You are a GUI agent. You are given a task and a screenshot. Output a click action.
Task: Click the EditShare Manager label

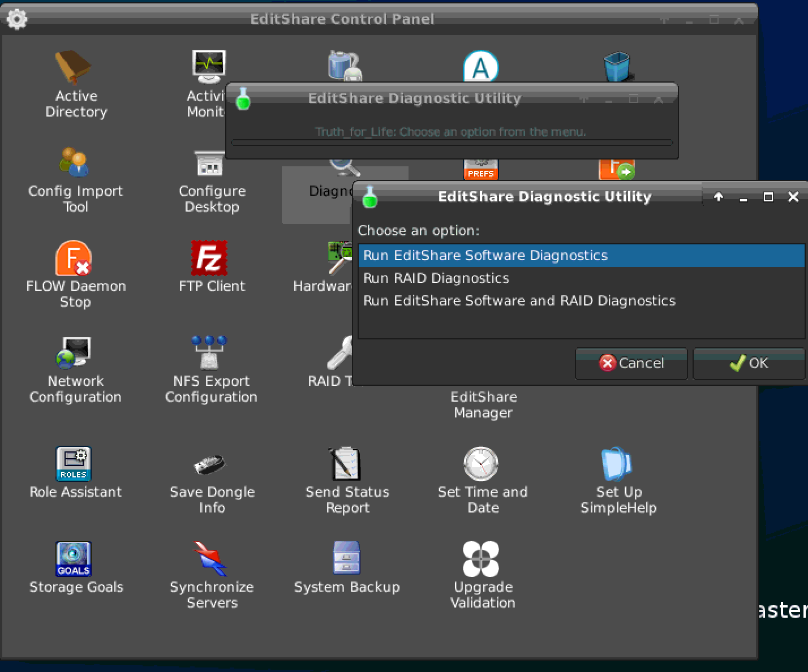click(x=483, y=404)
